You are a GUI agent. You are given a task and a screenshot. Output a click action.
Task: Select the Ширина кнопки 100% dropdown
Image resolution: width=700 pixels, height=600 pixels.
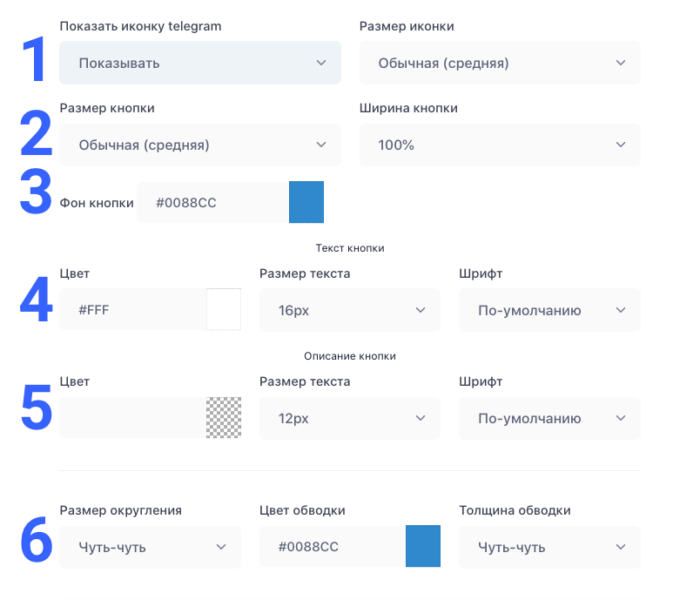(x=500, y=145)
